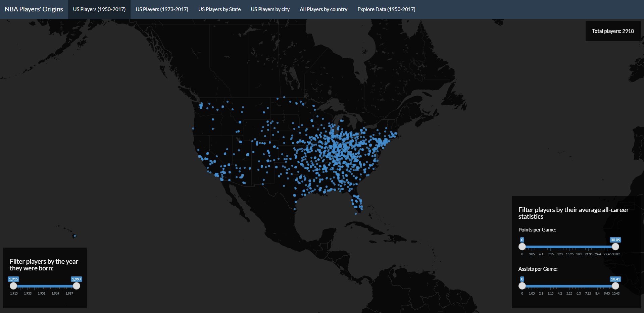The width and height of the screenshot is (644, 313).
Task: Click the 15.25 tick on Points slider
Action: [x=569, y=254]
